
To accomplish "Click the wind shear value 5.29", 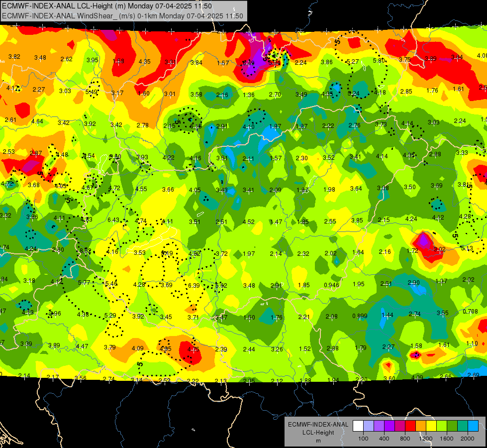I will coord(110,315).
